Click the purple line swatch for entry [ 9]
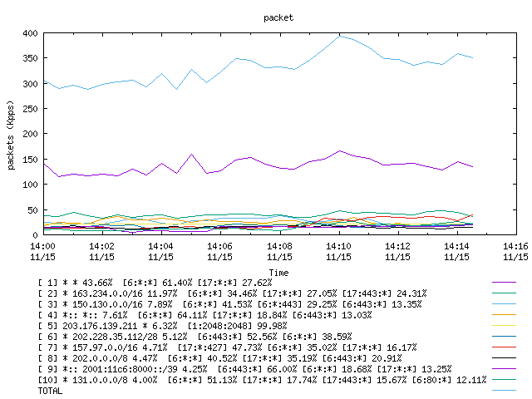 pos(504,369)
